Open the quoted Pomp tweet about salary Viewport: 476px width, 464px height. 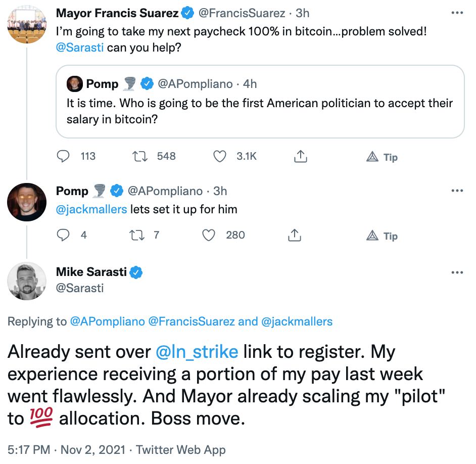260,102
